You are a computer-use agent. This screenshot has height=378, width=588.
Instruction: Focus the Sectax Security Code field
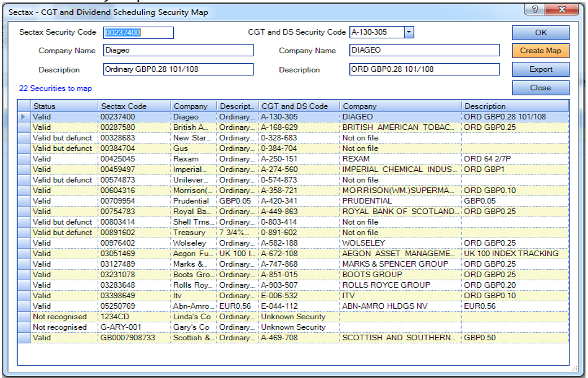point(138,33)
